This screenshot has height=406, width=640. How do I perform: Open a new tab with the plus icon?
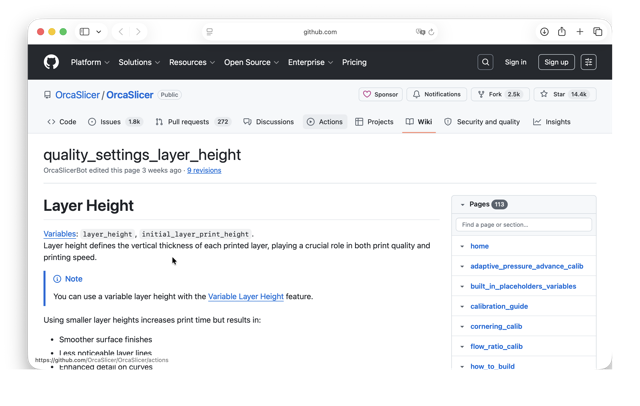tap(580, 31)
